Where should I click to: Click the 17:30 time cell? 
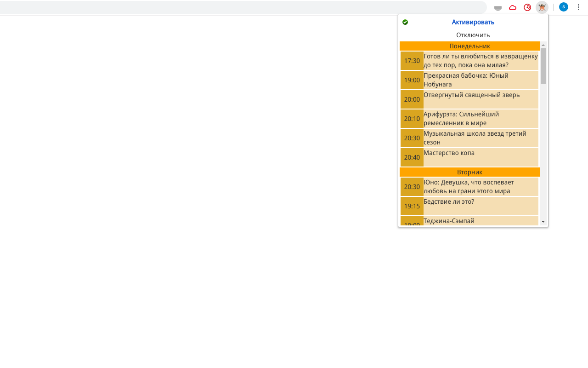(x=412, y=61)
